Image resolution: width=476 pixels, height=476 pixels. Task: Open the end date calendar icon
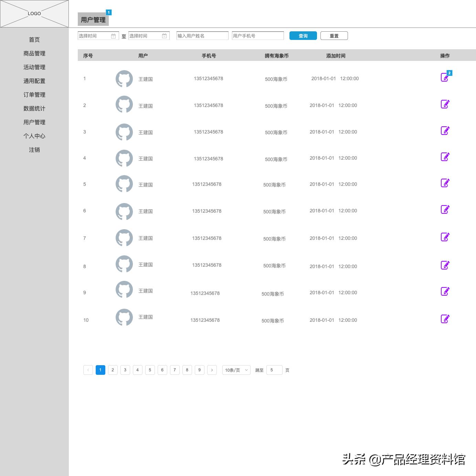[164, 35]
